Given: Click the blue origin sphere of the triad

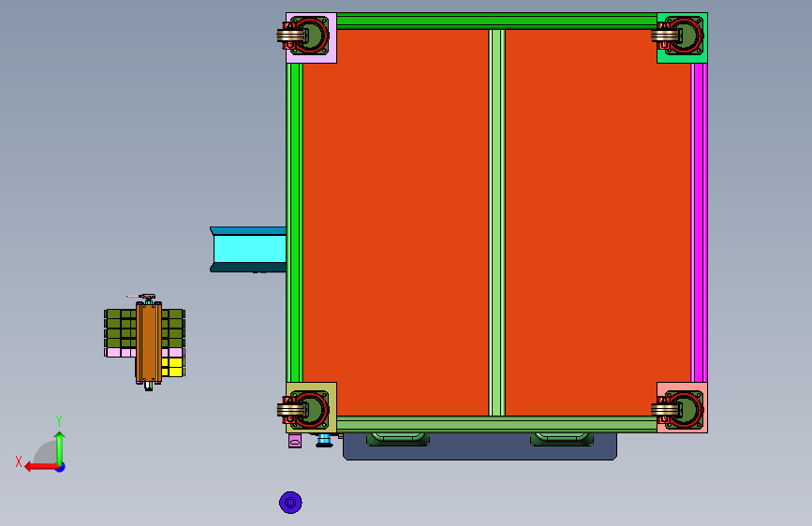Looking at the screenshot, I should [x=61, y=467].
